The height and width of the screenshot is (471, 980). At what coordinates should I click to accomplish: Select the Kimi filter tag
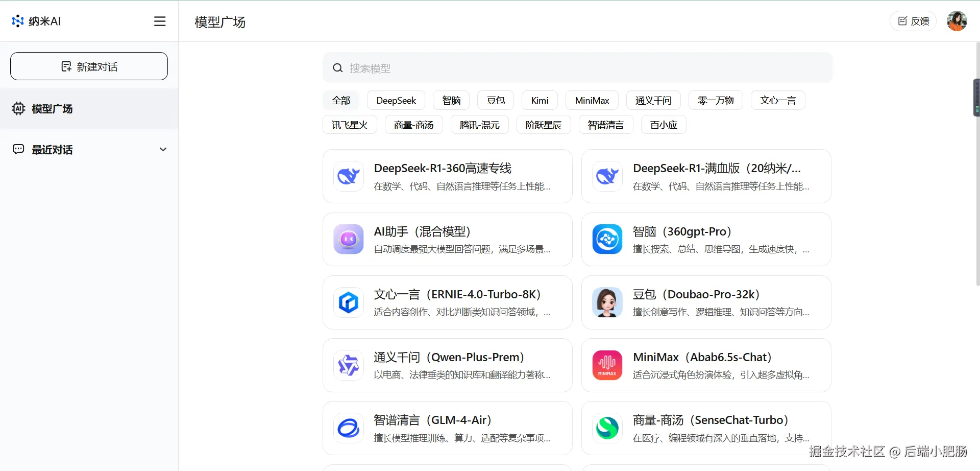pyautogui.click(x=540, y=100)
